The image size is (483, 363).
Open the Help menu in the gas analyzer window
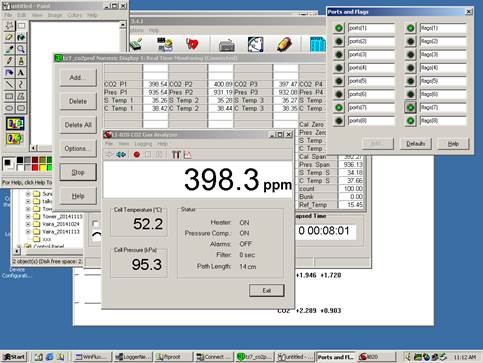click(x=162, y=144)
